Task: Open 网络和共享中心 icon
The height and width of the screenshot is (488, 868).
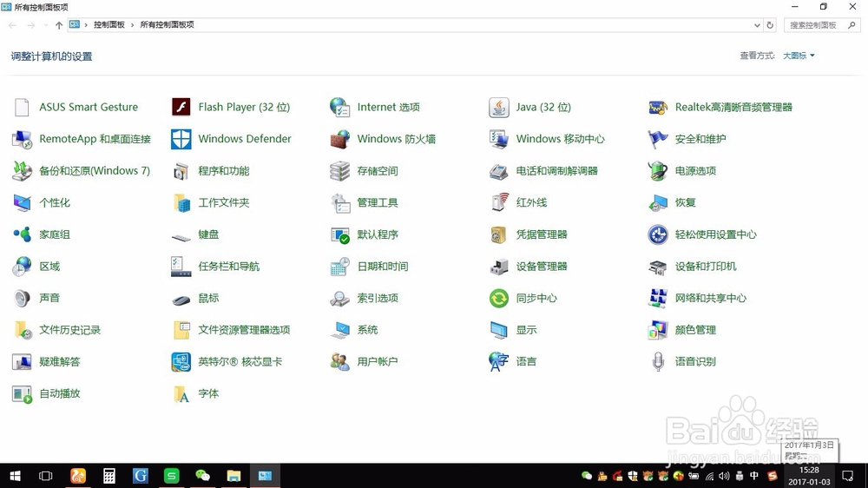Action: click(658, 298)
